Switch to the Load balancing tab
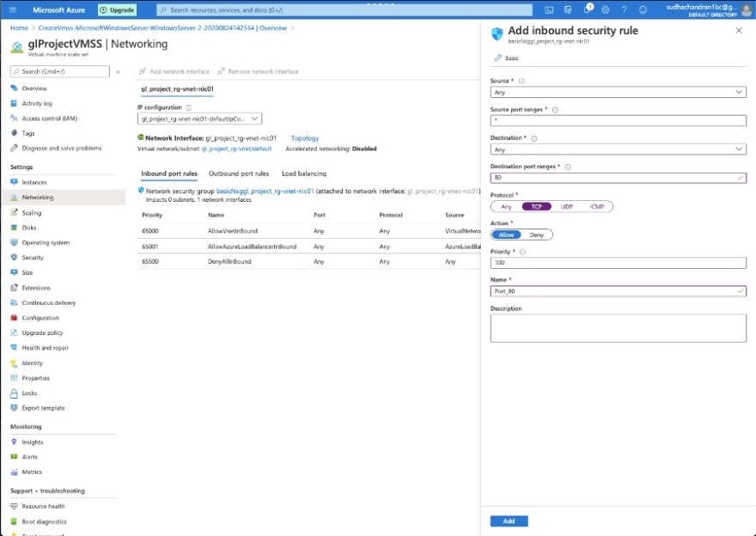This screenshot has height=536, width=756. point(304,174)
